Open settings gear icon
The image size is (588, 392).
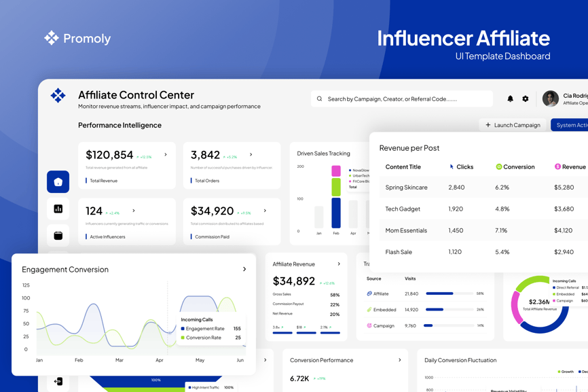526,99
